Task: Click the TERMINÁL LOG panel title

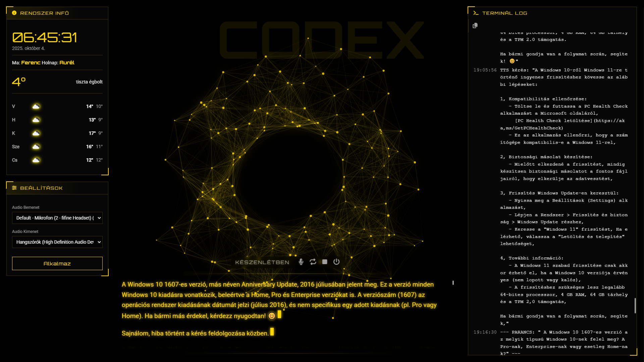Action: (x=504, y=13)
